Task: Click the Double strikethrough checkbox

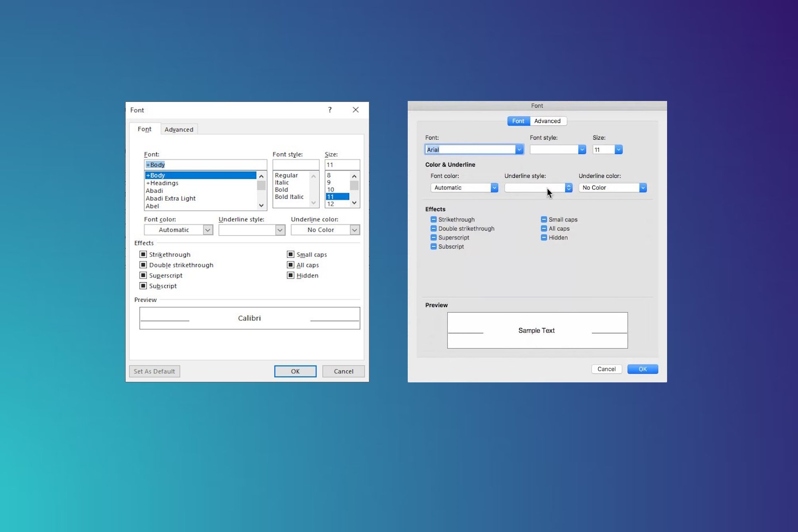Action: tap(143, 265)
